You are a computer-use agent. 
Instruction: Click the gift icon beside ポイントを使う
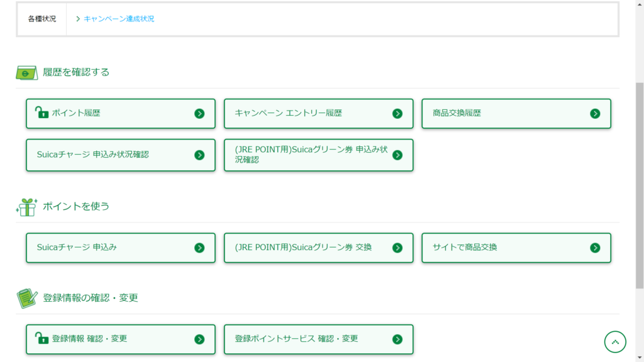26,207
